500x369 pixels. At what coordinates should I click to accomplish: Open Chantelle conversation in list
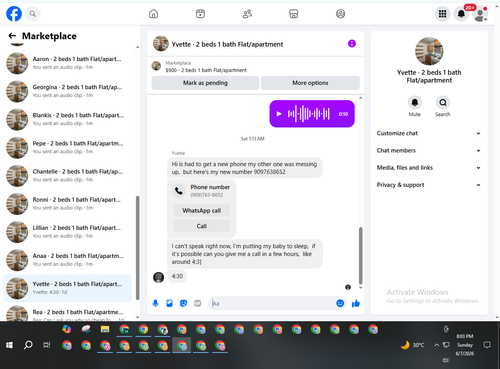(x=67, y=175)
